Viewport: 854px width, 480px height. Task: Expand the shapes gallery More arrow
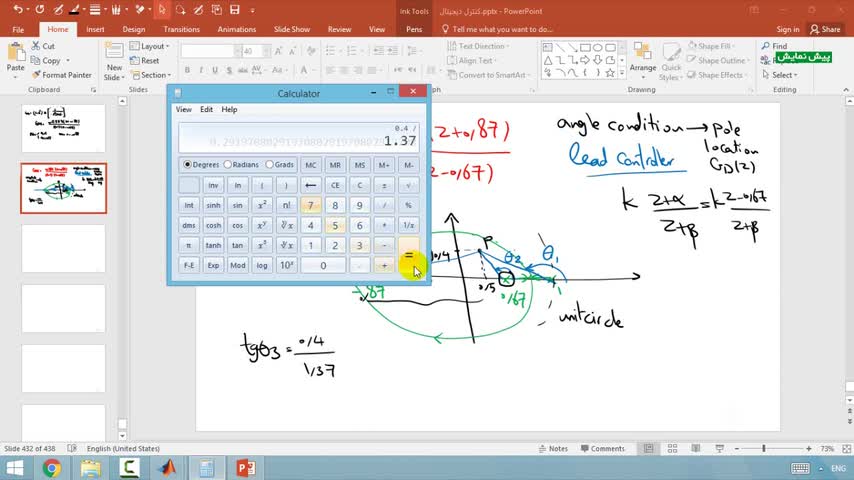tap(622, 73)
